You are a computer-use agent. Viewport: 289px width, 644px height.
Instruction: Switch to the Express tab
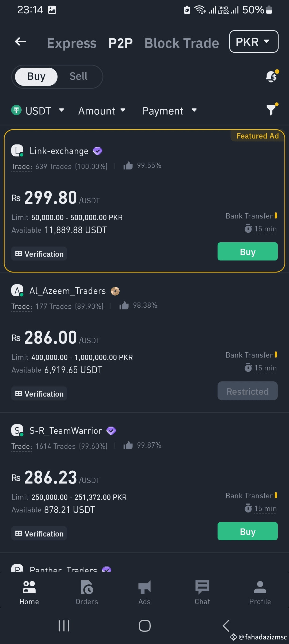tap(71, 43)
